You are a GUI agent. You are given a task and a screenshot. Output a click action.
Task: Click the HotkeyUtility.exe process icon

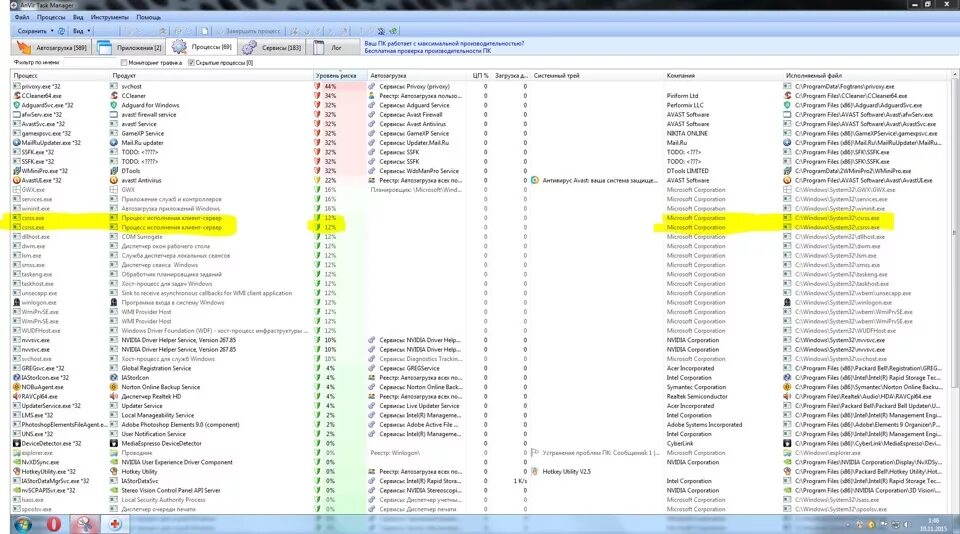coord(17,472)
